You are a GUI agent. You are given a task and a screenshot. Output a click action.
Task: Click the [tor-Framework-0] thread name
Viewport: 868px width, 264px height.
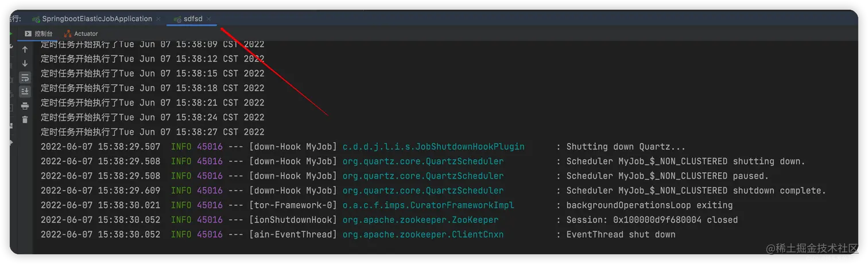(293, 205)
